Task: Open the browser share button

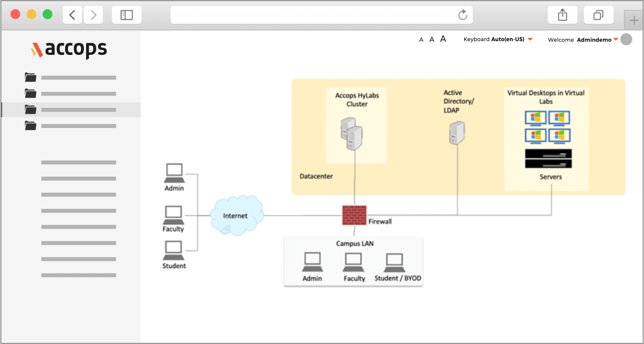Action: [x=562, y=15]
